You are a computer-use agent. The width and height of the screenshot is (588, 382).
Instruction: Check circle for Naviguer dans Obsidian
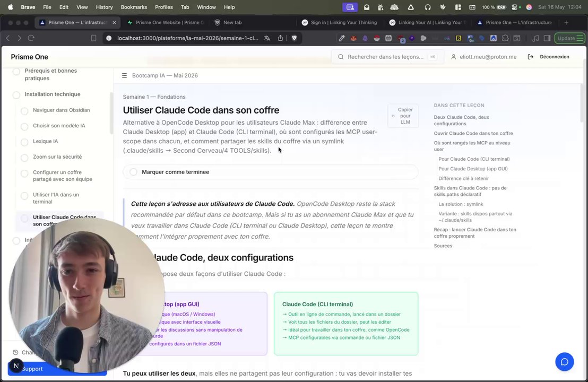tap(24, 110)
